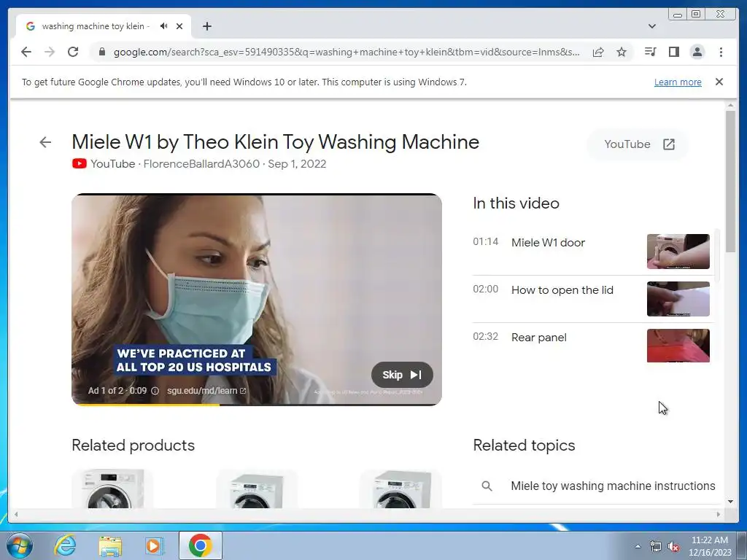747x560 pixels.
Task: Dismiss the Chrome updates info bar
Action: pos(719,82)
